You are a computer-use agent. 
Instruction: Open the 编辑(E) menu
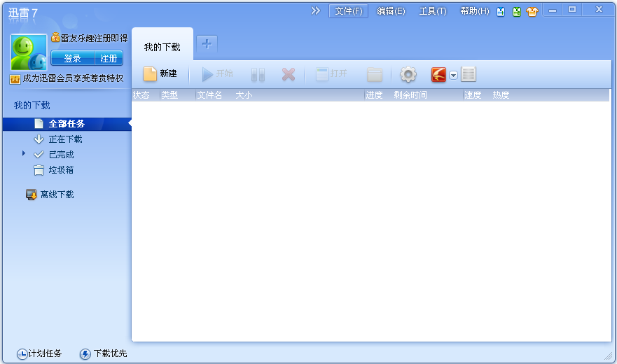(x=391, y=11)
